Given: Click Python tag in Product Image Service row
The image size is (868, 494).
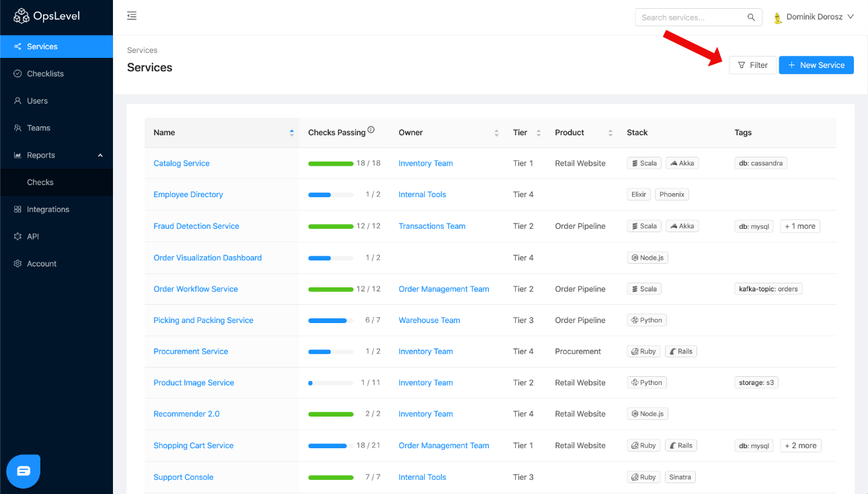Looking at the screenshot, I should (x=647, y=382).
